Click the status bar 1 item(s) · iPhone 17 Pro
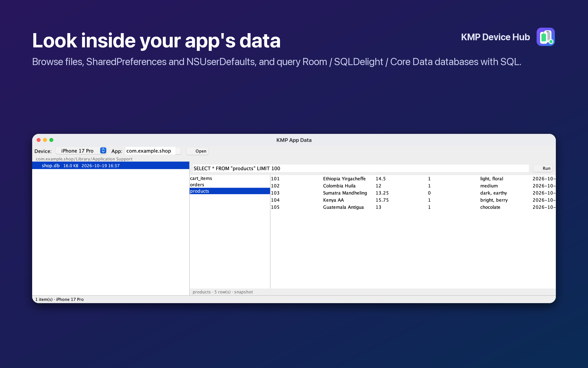The image size is (588, 368). pyautogui.click(x=59, y=299)
